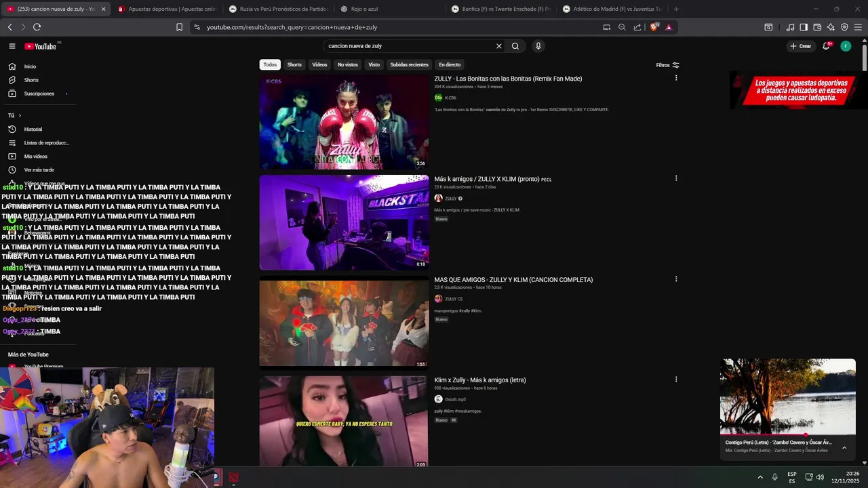This screenshot has height=488, width=868.
Task: Click the zoom-out magnifier in address bar
Action: click(x=622, y=27)
